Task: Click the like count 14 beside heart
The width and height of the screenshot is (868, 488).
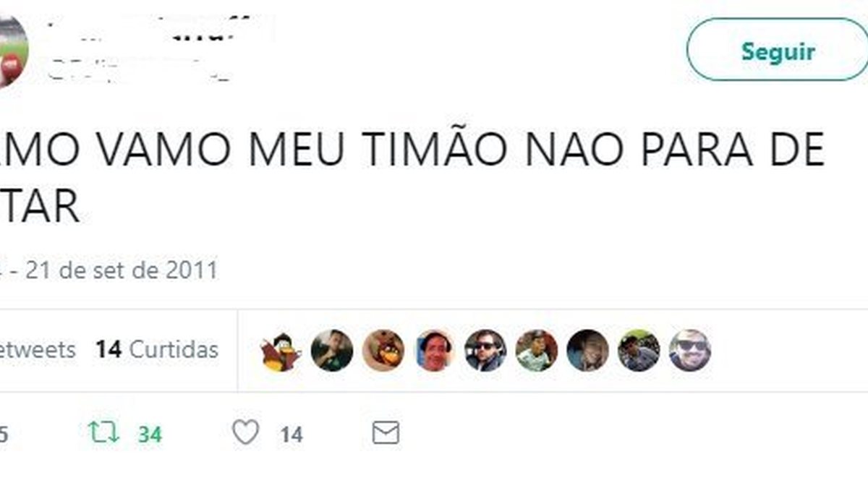Action: coord(292,435)
